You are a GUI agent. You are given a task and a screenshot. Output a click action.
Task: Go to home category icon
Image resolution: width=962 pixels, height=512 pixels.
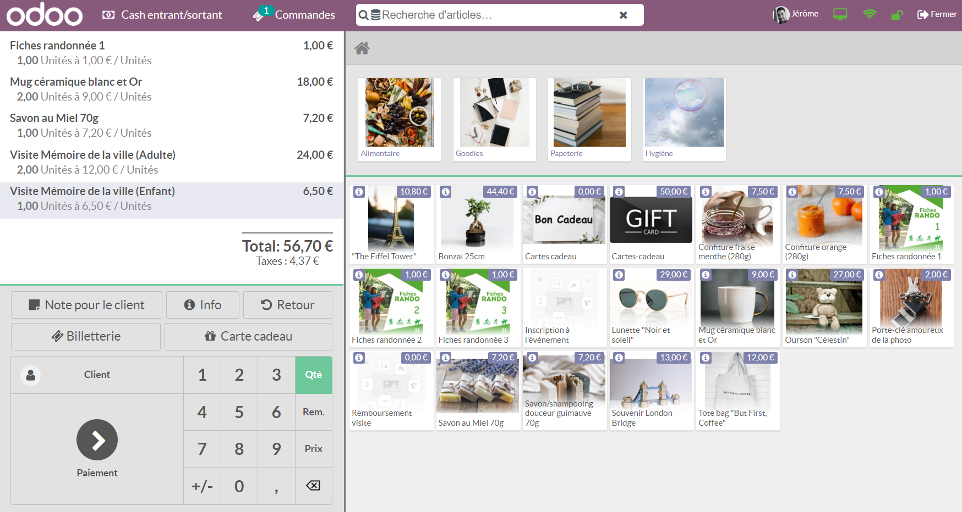362,48
